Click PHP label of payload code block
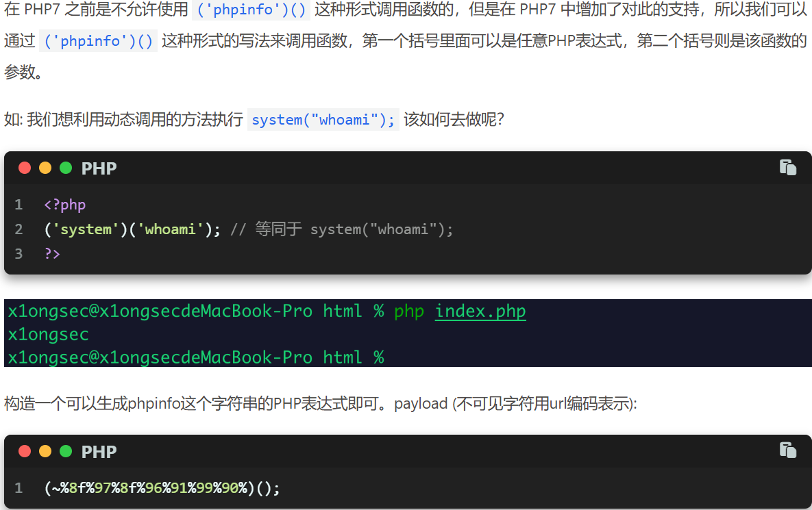Viewport: 812px width, 510px height. 99,452
